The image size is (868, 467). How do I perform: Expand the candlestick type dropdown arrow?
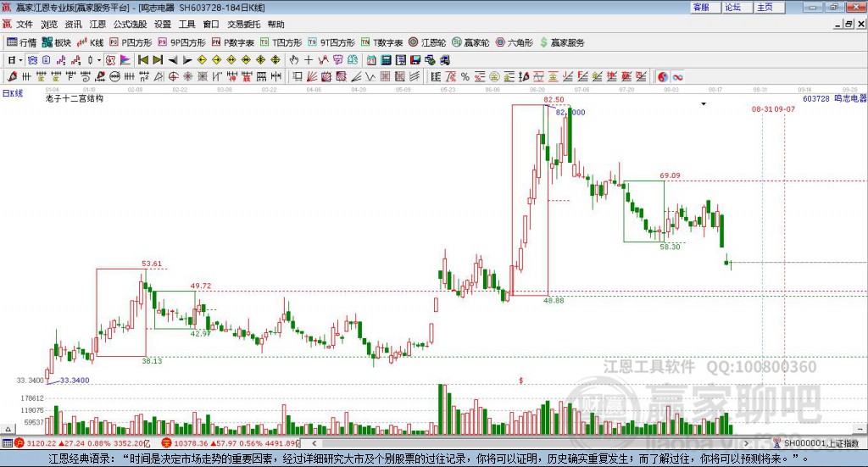[98, 60]
